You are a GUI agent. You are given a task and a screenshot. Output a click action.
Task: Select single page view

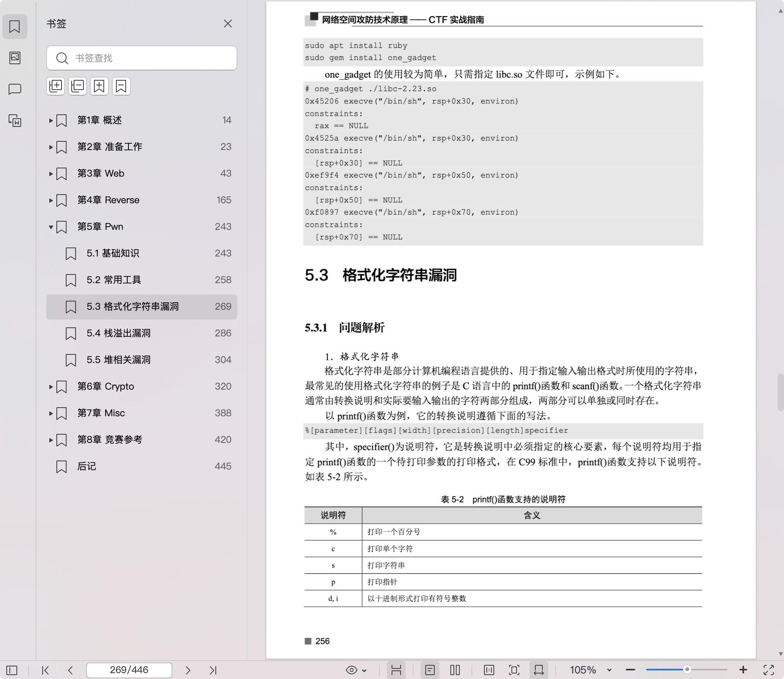(x=430, y=670)
